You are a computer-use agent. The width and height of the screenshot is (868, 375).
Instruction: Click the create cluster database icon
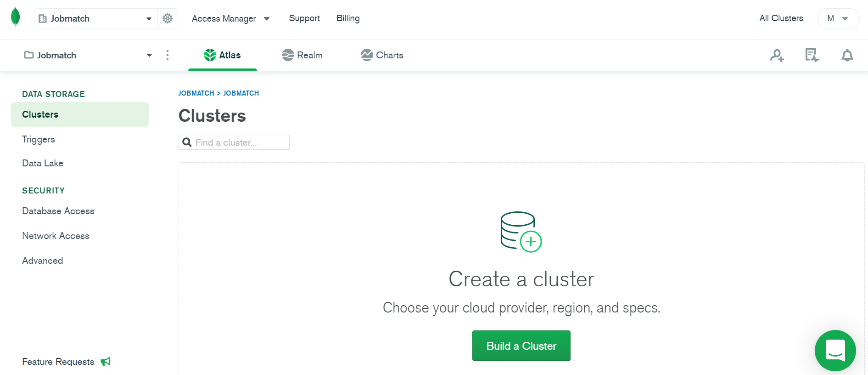[521, 232]
